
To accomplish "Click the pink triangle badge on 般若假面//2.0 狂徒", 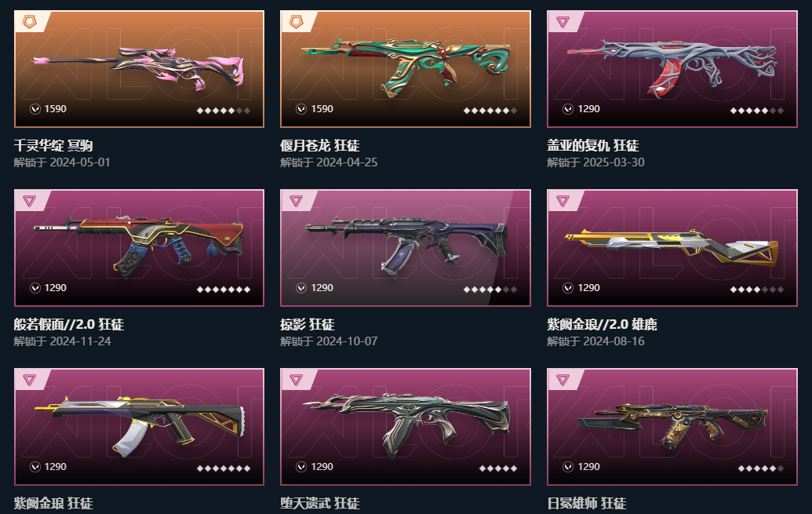I will (x=30, y=201).
